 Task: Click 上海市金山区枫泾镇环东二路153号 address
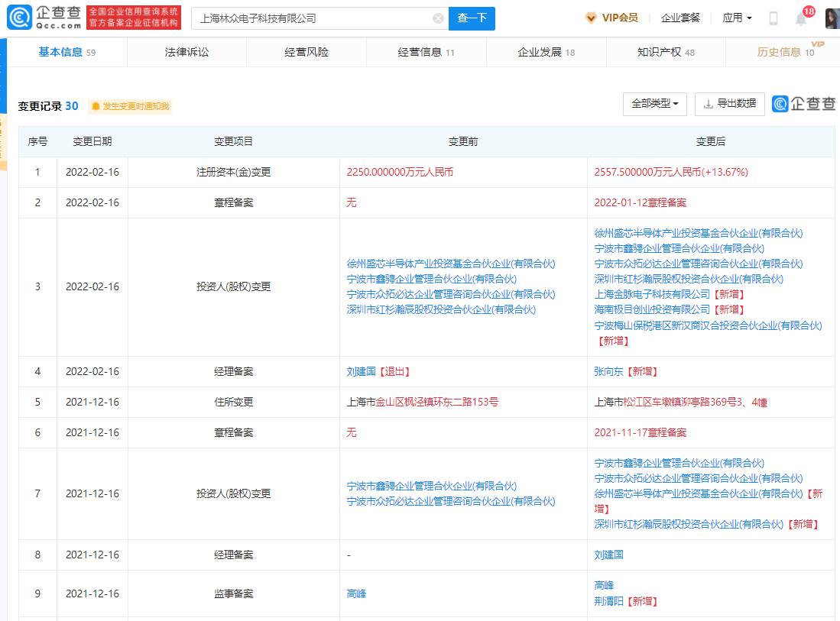tap(422, 402)
